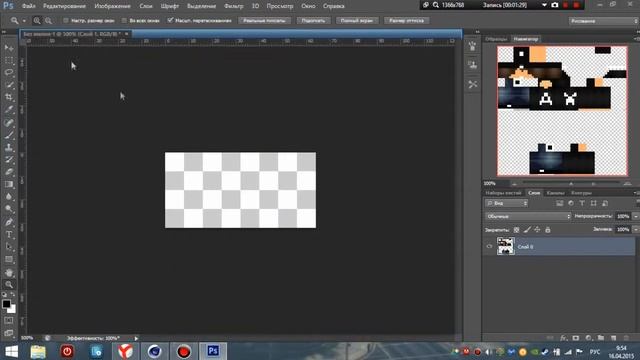Select the Eyedropper tool

(9, 109)
